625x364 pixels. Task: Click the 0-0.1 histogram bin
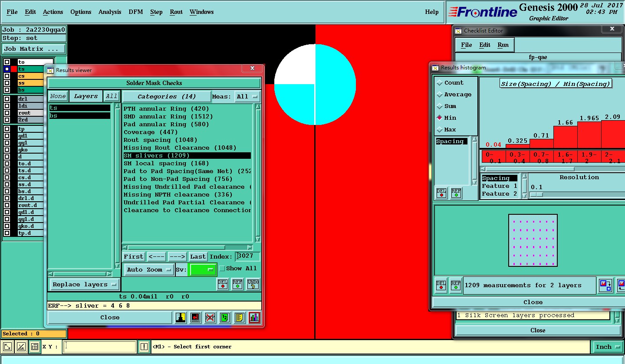point(493,157)
